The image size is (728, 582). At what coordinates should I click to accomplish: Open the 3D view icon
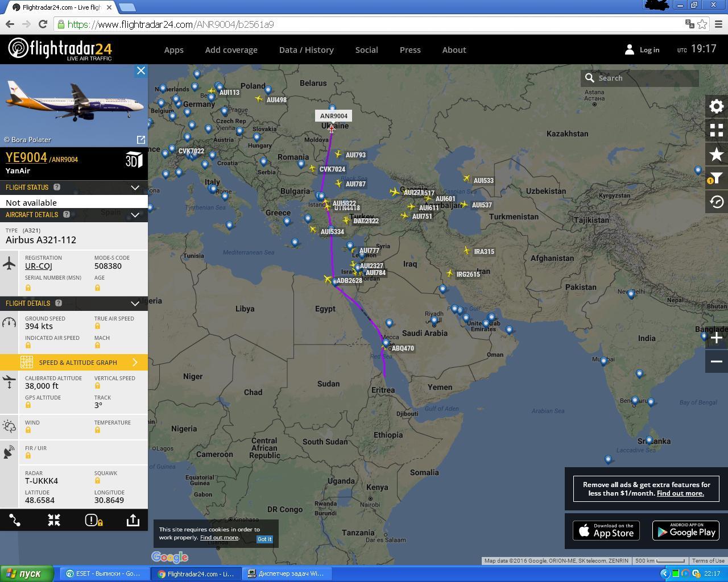pyautogui.click(x=134, y=160)
